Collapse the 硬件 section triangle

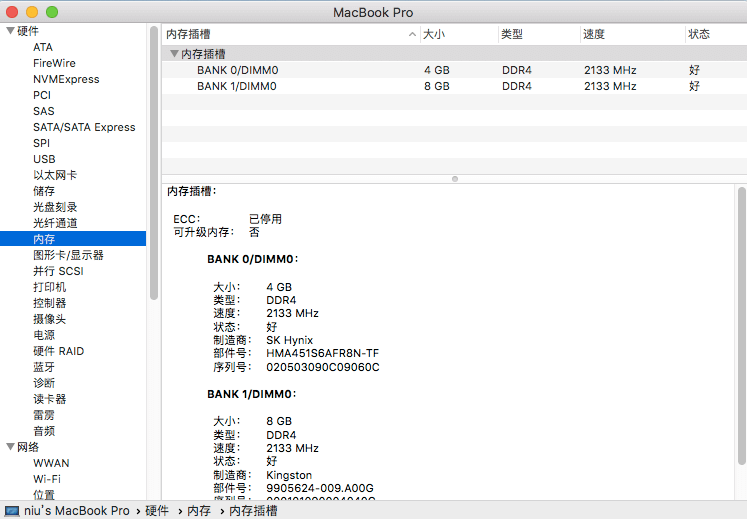click(x=10, y=31)
